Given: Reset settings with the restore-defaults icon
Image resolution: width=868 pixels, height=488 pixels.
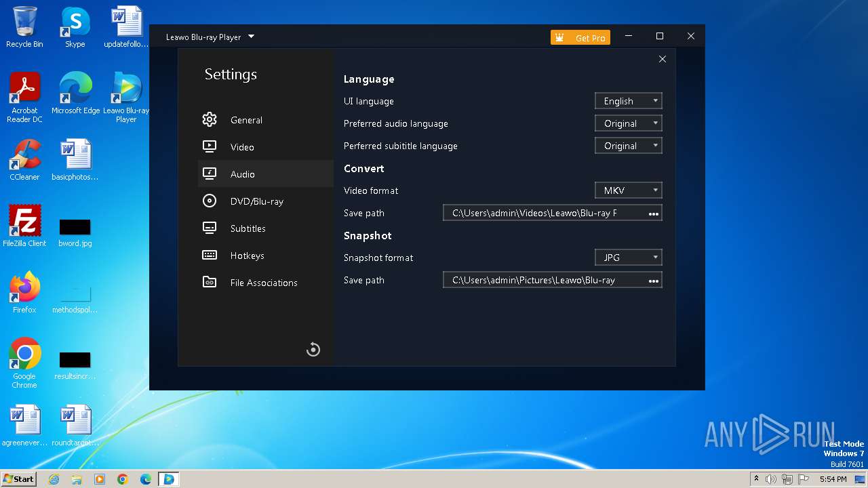Looking at the screenshot, I should point(313,349).
